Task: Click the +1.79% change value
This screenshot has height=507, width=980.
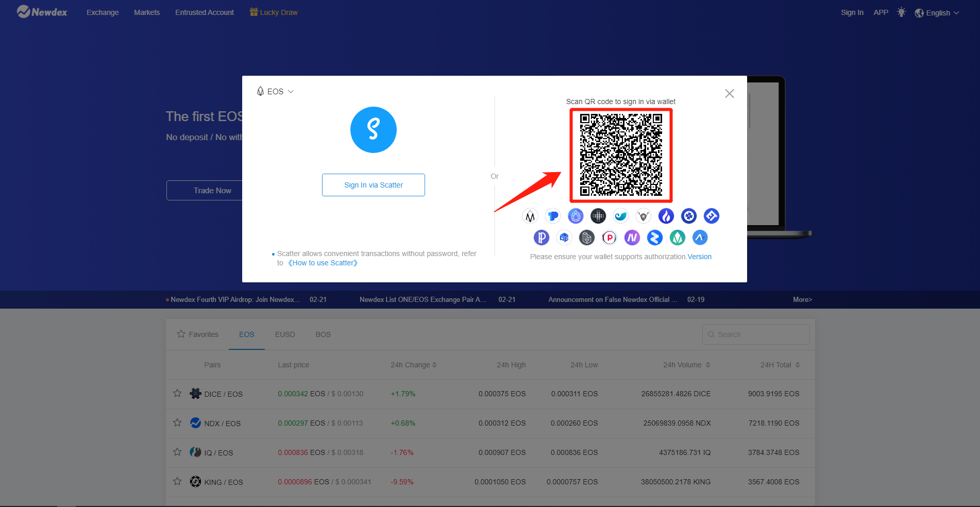Action: pos(403,394)
